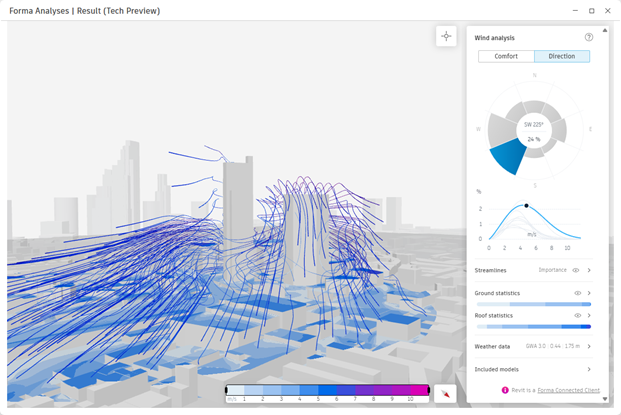This screenshot has width=621, height=415.
Task: Select the blue SW 225° wind rose segment
Action: click(x=508, y=156)
